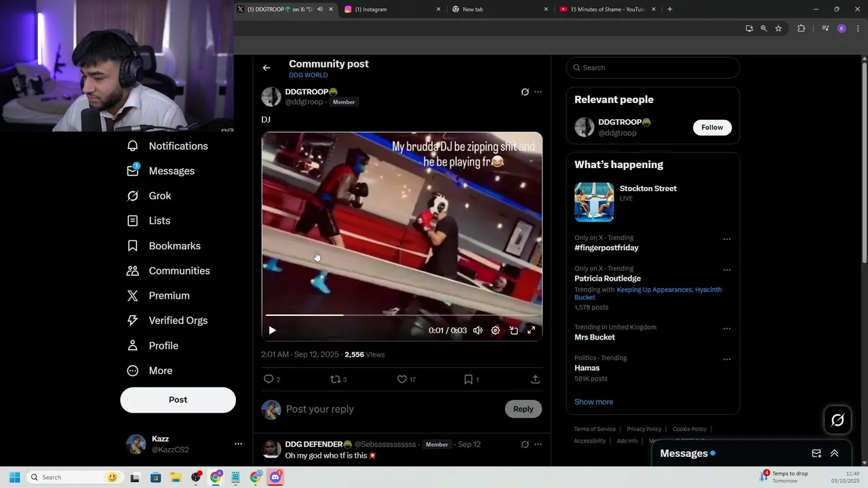Open Kazz account options menu
Screen dimensions: 868x488
point(238,444)
